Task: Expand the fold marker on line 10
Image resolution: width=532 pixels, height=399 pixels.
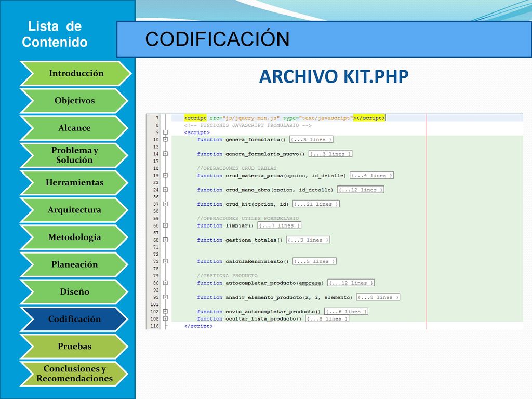Action: tap(165, 139)
